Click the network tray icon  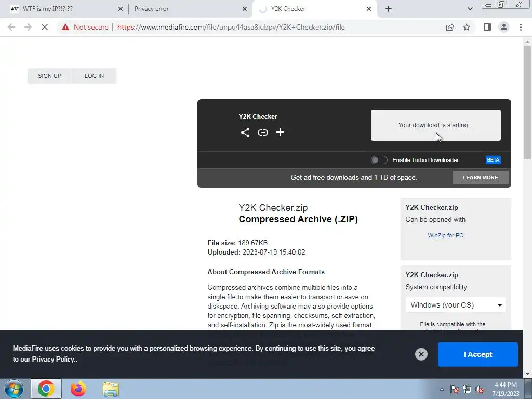point(467,389)
